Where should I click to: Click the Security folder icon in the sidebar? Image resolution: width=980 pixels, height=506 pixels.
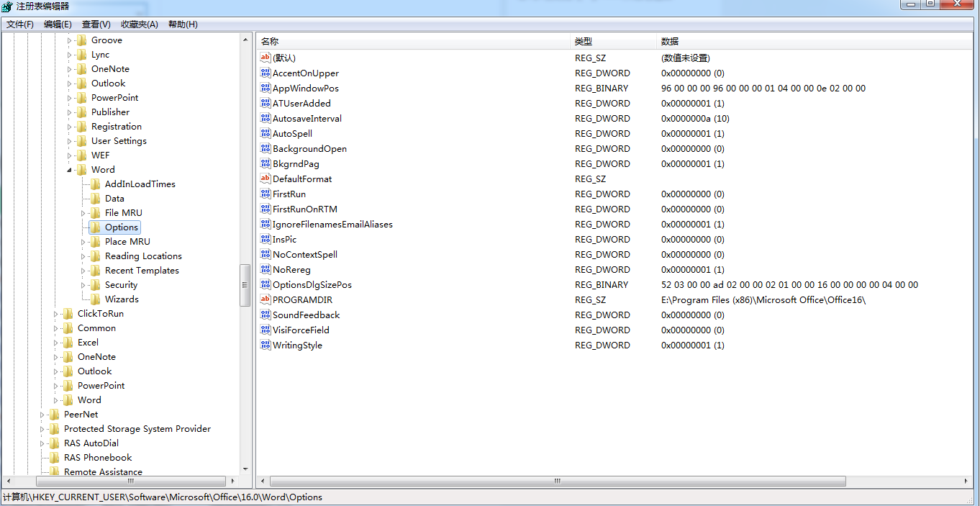click(96, 284)
